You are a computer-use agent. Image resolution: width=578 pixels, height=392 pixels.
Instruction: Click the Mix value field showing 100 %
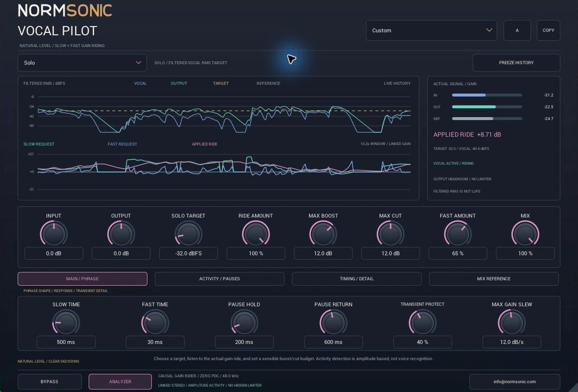pyautogui.click(x=525, y=253)
